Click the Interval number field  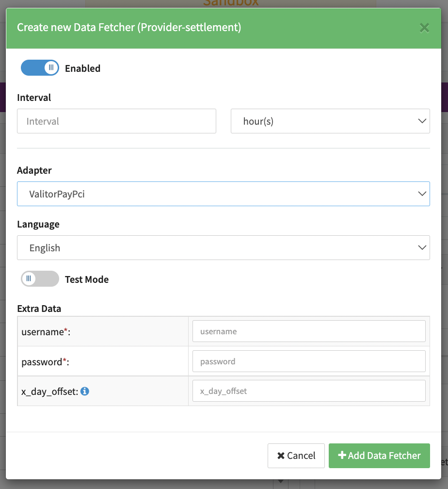tap(116, 121)
